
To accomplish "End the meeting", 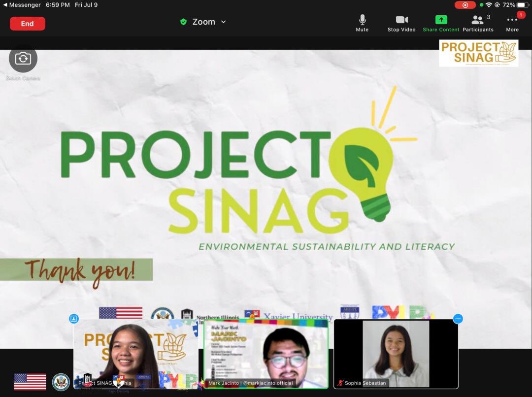I will (28, 23).
